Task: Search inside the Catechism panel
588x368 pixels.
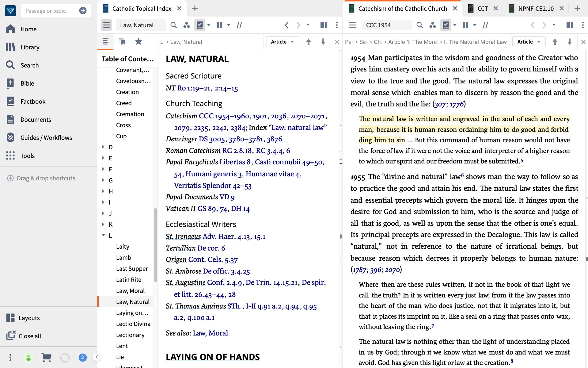Action: point(420,25)
